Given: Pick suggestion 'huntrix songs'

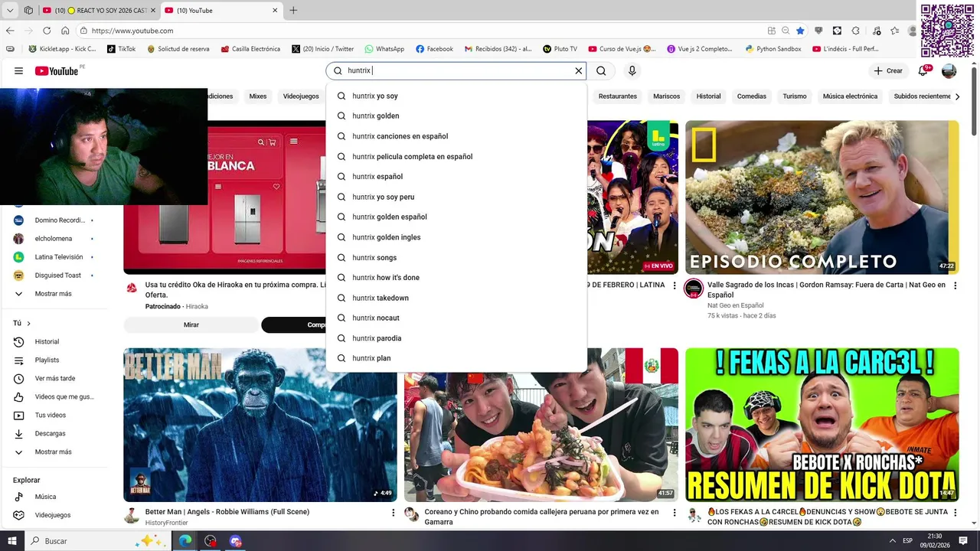Looking at the screenshot, I should click(x=456, y=257).
